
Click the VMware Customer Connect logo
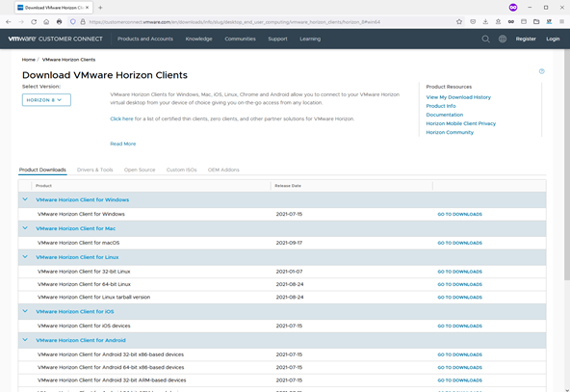(x=55, y=39)
